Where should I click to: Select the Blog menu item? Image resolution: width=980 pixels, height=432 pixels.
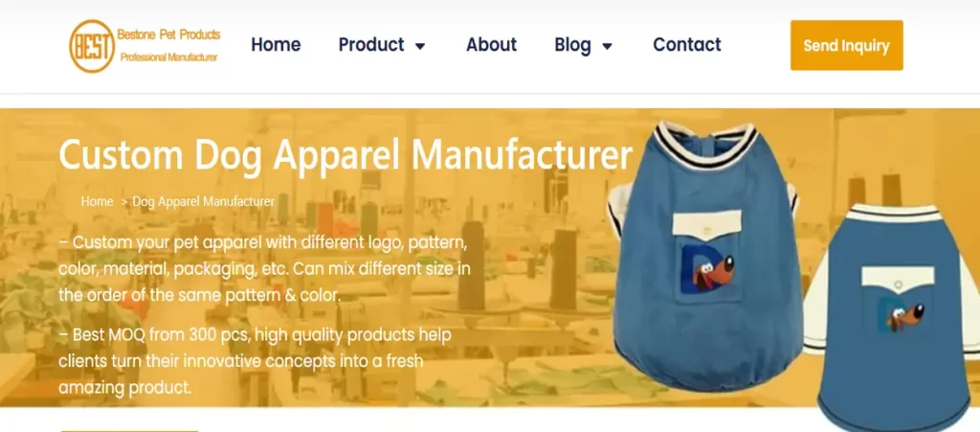pyautogui.click(x=572, y=45)
